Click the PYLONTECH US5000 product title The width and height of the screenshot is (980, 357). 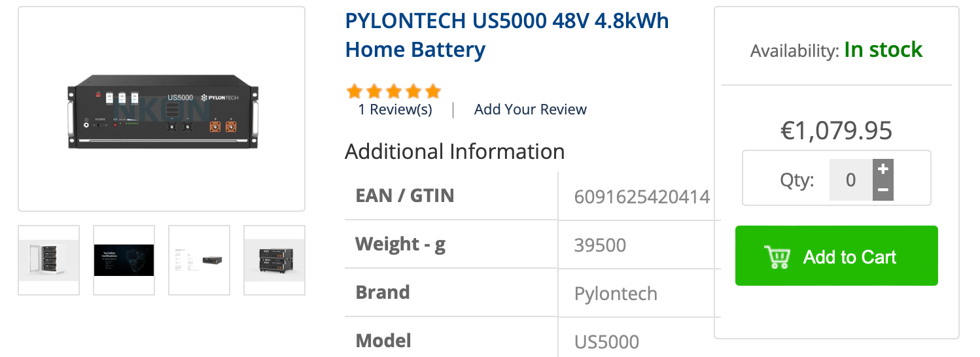click(507, 35)
